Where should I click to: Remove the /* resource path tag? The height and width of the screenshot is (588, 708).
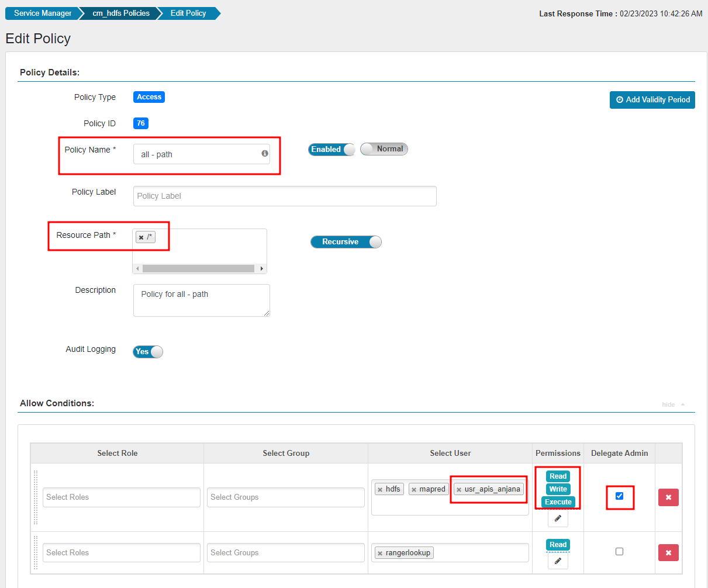(x=141, y=237)
